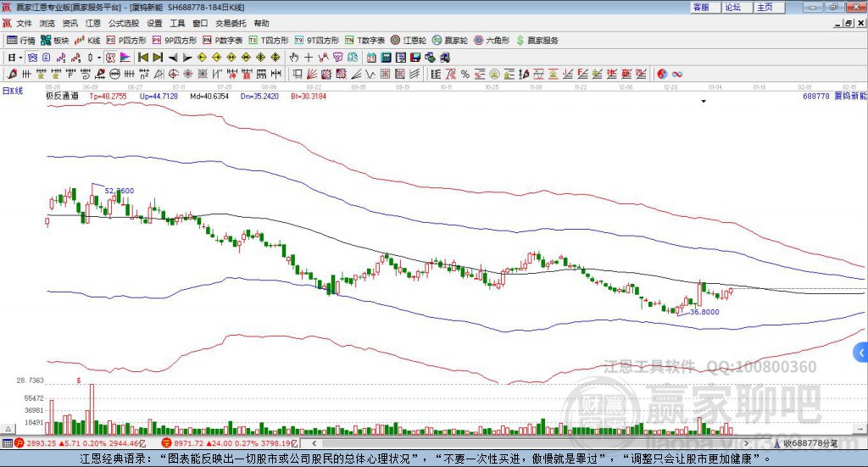
Task: Click horizontal scrollbar left arrow
Action: [x=314, y=443]
